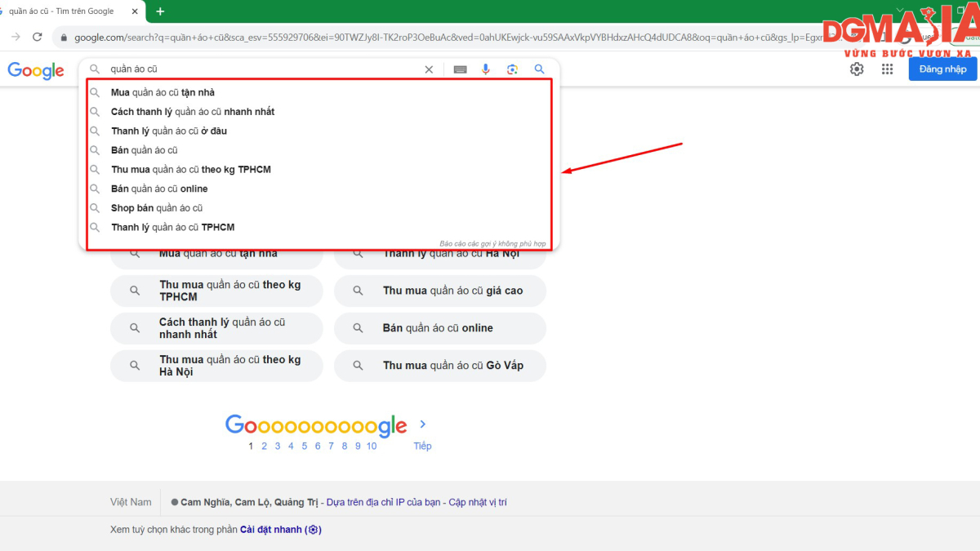View site info via the lock icon
This screenshot has width=980, height=551.
(64, 38)
